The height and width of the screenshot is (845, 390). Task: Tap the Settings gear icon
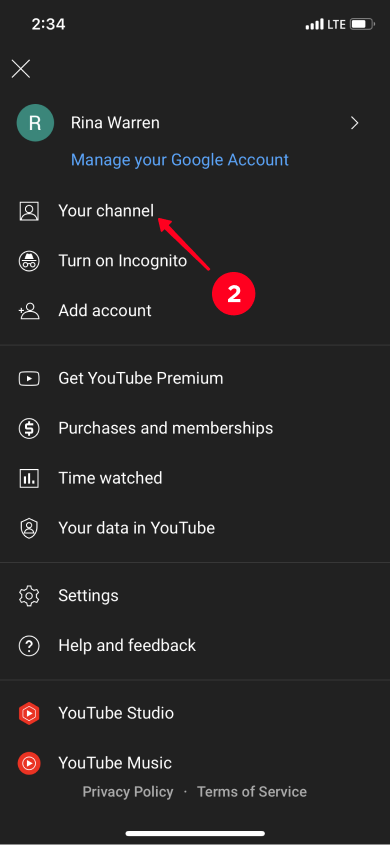[x=29, y=595]
